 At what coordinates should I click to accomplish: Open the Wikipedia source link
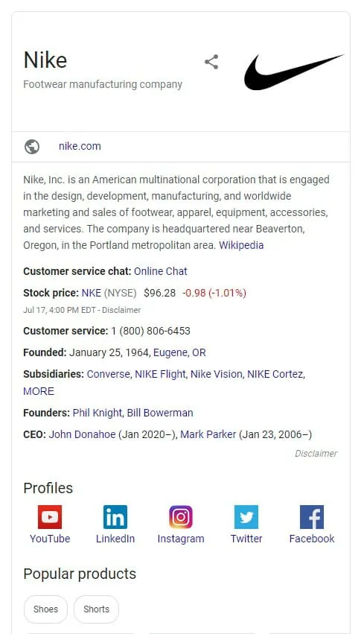(x=241, y=245)
